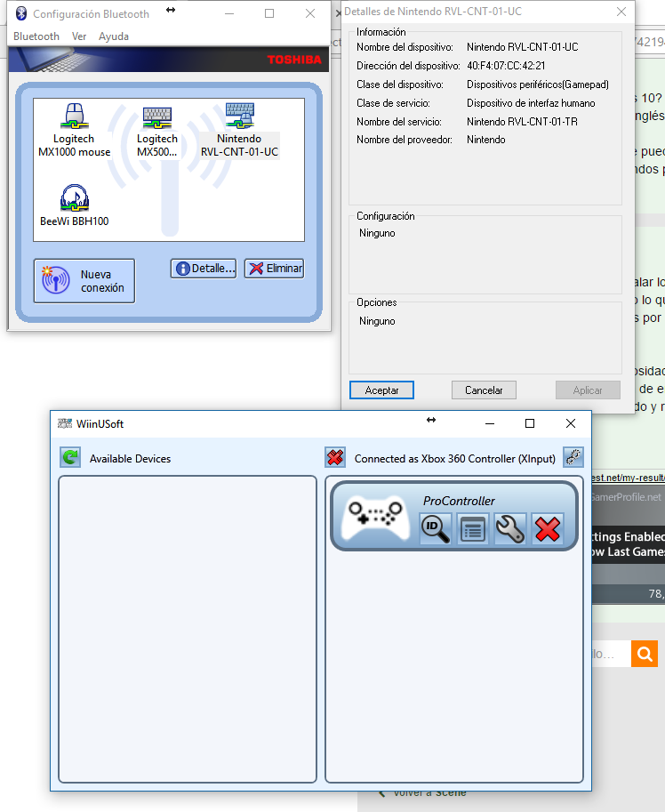Click the text Dispositivos periféricos(Gamepad)
The height and width of the screenshot is (812, 665).
tap(538, 84)
